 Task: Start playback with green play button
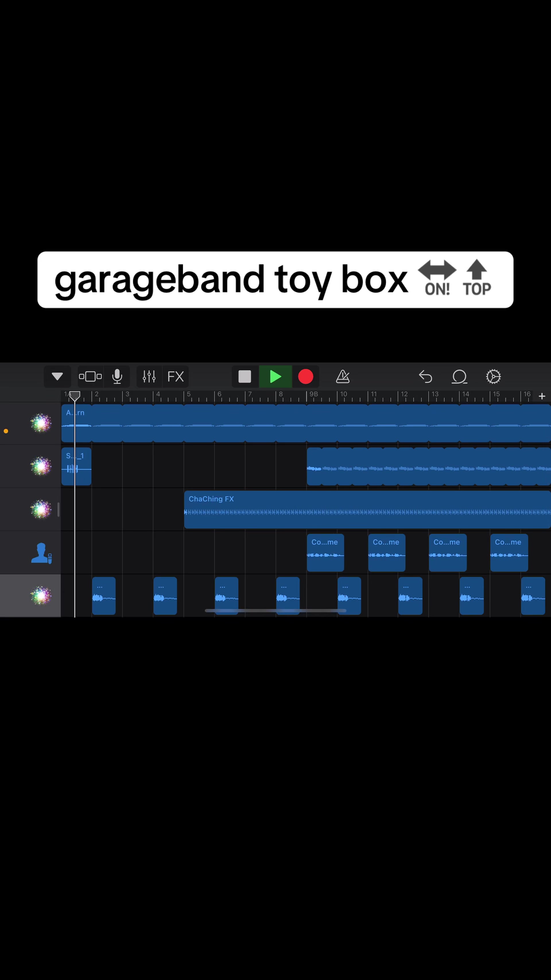[275, 377]
